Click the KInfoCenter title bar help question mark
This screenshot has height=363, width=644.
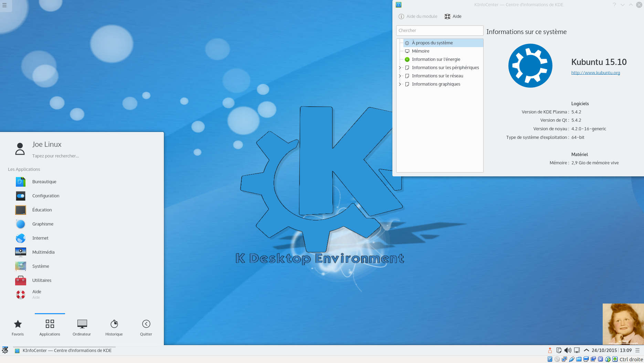click(614, 5)
